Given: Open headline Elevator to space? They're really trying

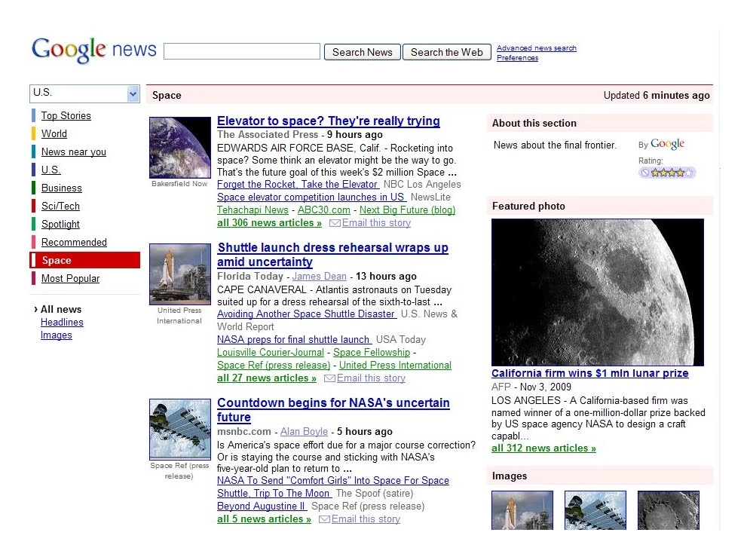Looking at the screenshot, I should coord(328,121).
